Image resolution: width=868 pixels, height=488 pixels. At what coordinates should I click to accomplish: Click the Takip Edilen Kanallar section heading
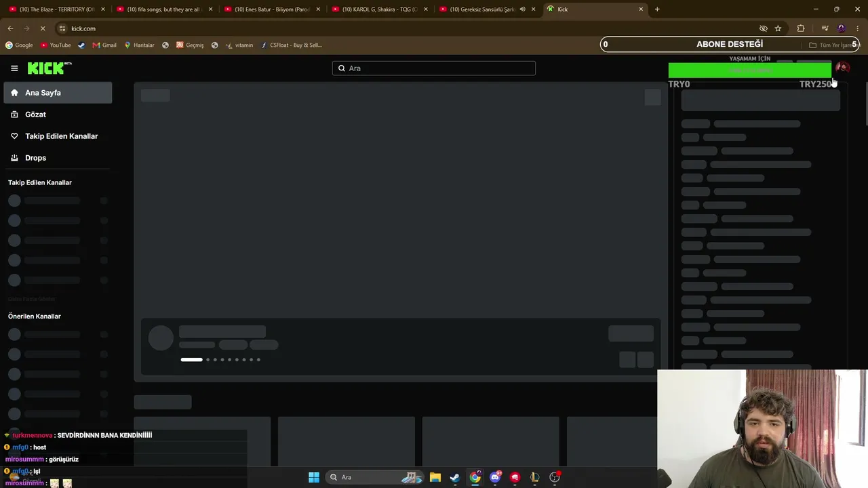[x=40, y=183]
